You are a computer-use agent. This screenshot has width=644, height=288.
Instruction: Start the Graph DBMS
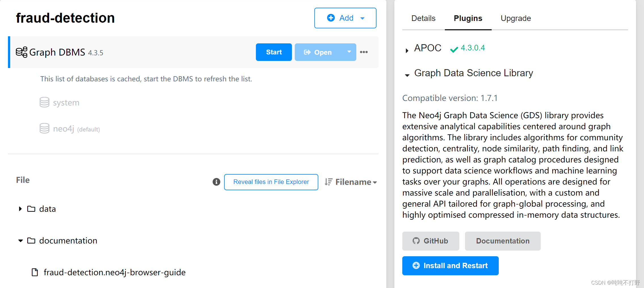click(274, 52)
